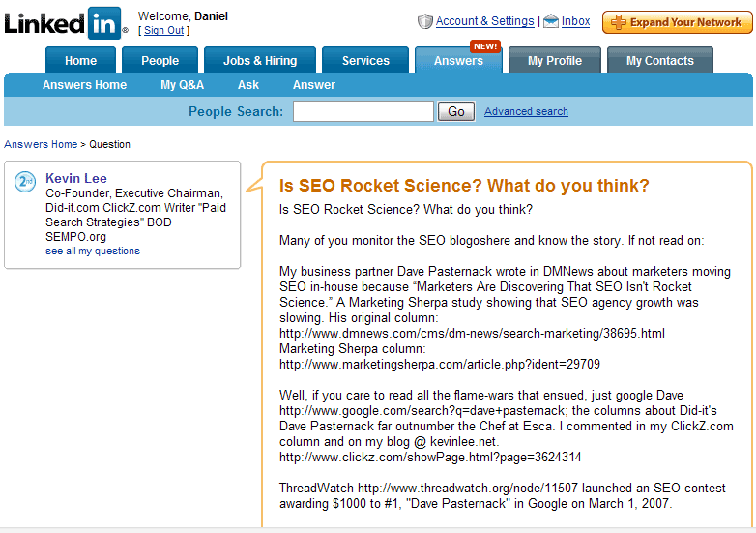Click the plus icon on Expand Your Network
This screenshot has width=756, height=533.
pos(618,22)
